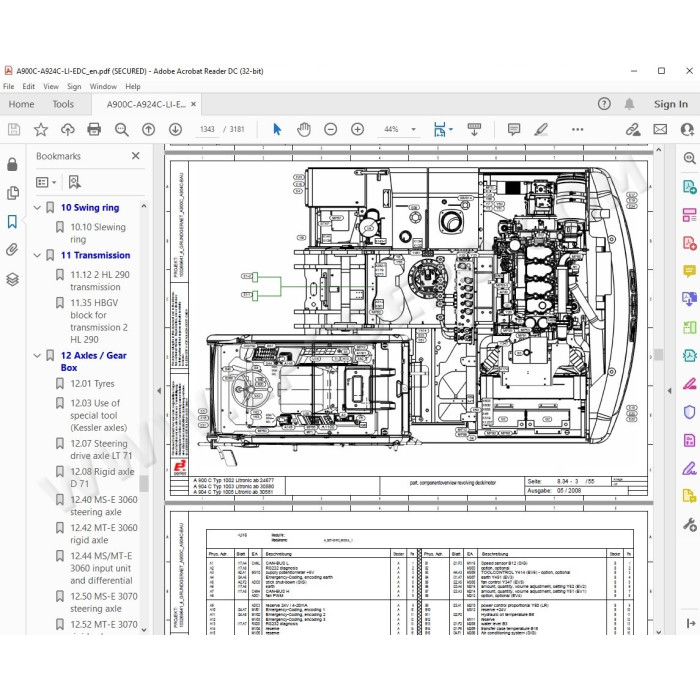Viewport: 700px width, 700px height.
Task: Click the page number input field
Action: (x=207, y=129)
